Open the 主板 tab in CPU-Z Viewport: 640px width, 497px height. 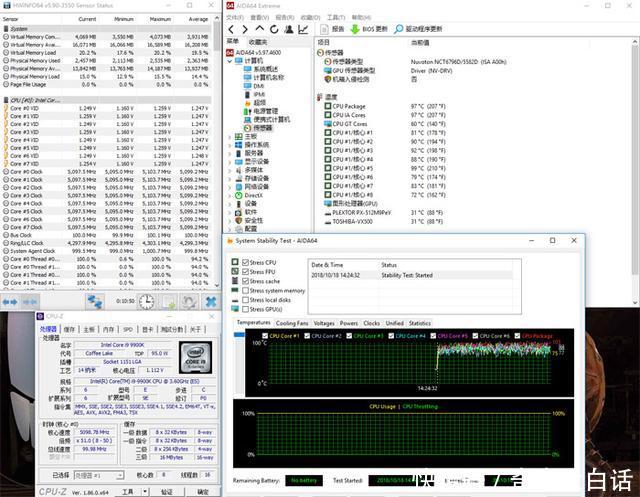pyautogui.click(x=89, y=329)
